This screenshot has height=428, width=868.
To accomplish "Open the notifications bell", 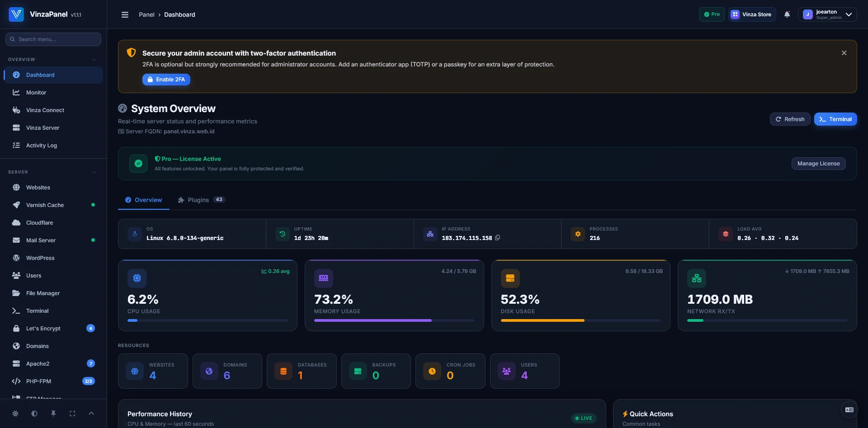I will pos(787,14).
